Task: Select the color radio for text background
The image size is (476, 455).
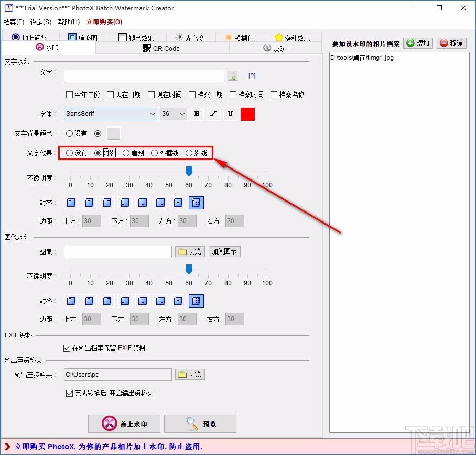Action: [x=98, y=133]
